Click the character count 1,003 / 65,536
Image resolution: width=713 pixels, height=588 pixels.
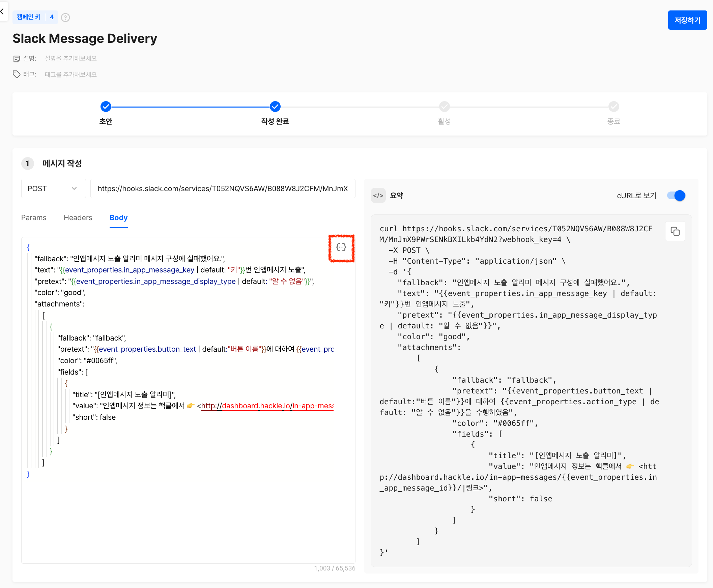335,568
